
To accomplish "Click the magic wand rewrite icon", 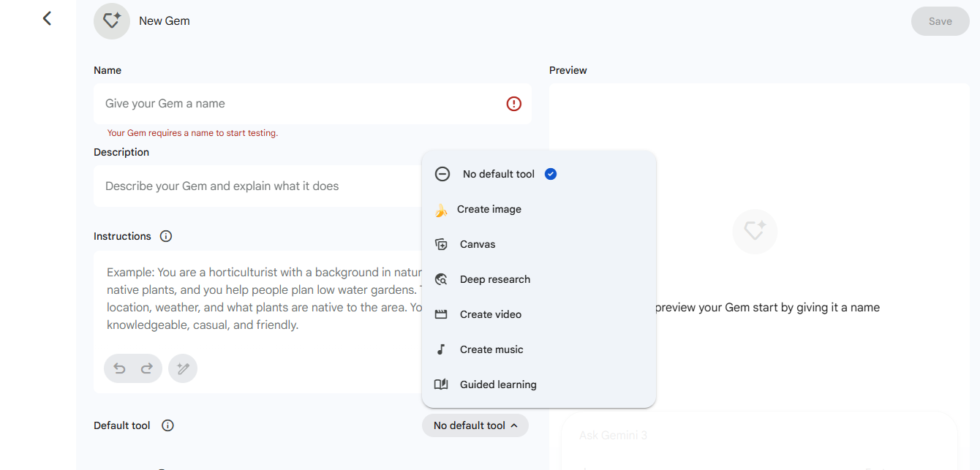I will coord(183,368).
